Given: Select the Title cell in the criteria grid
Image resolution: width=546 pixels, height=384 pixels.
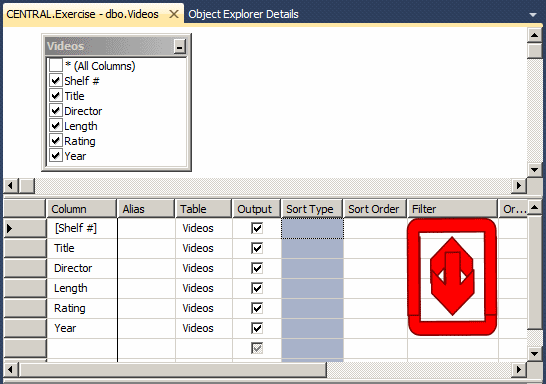Looking at the screenshot, I should pyautogui.click(x=82, y=248).
